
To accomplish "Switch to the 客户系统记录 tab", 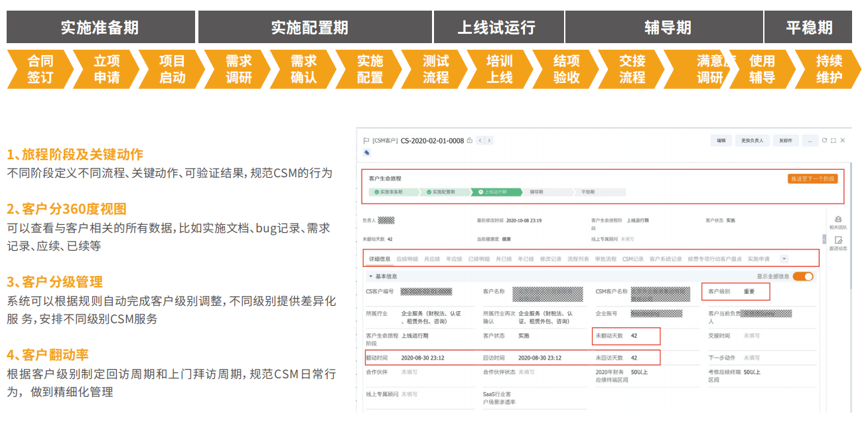I will pyautogui.click(x=666, y=259).
